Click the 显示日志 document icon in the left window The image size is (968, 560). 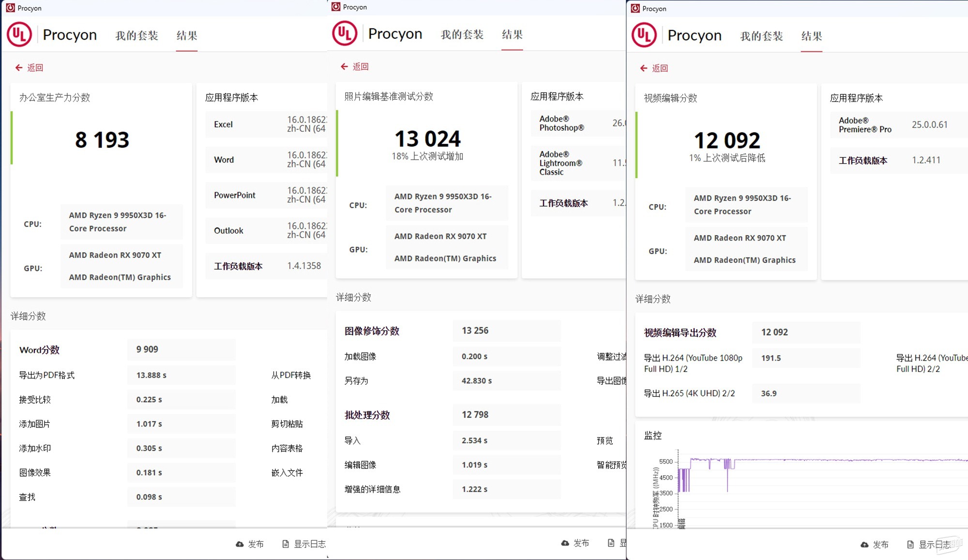point(286,544)
